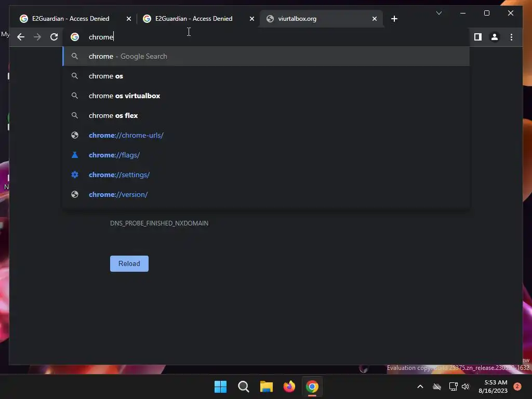Pick the 'chrome os virtualbox' suggestion
Viewport: 532px width, 399px height.
[267, 96]
